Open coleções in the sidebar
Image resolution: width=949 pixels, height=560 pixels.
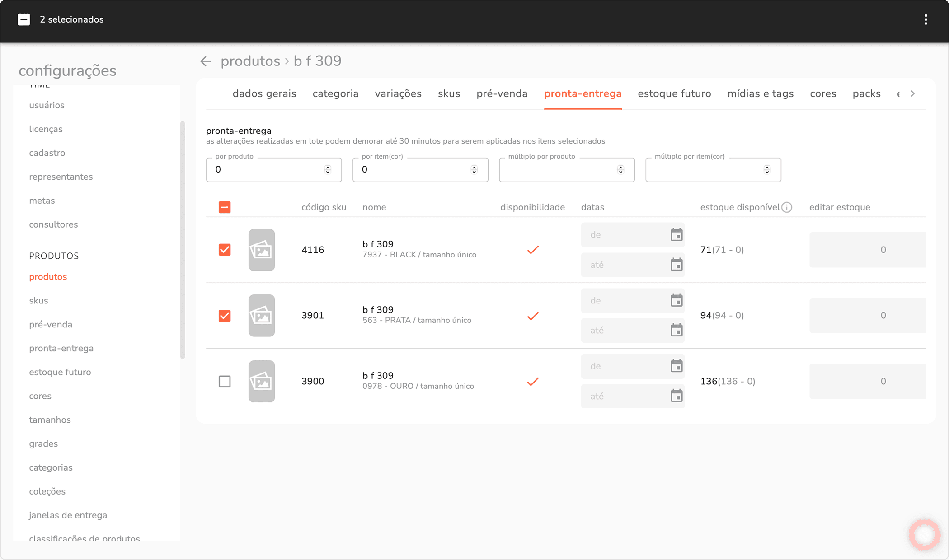[47, 491]
